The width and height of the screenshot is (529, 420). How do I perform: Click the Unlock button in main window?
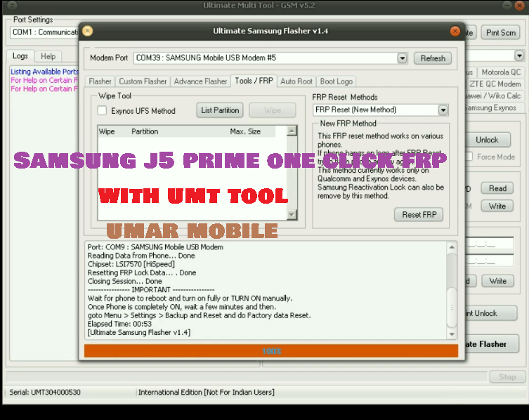[487, 140]
